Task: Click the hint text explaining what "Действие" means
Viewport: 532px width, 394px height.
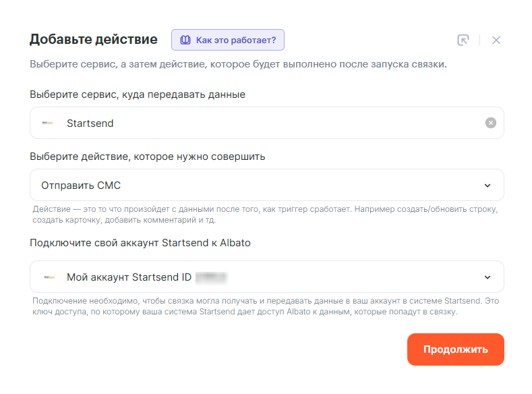Action: (265, 215)
